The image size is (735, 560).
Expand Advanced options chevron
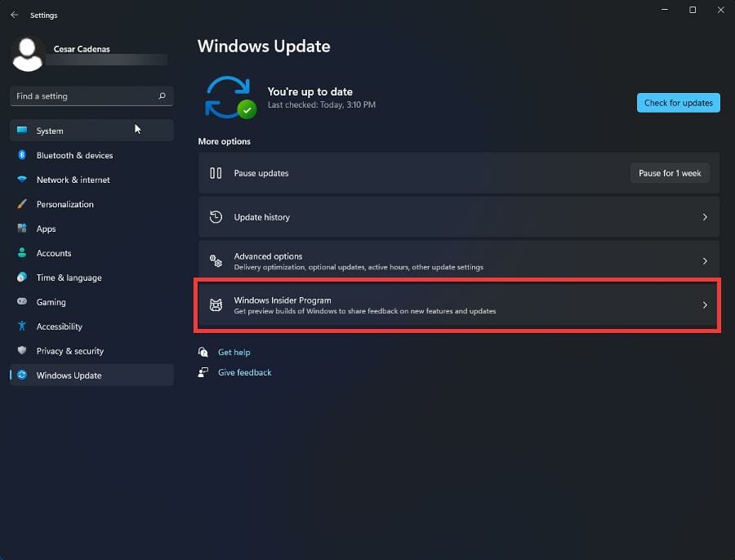click(705, 261)
